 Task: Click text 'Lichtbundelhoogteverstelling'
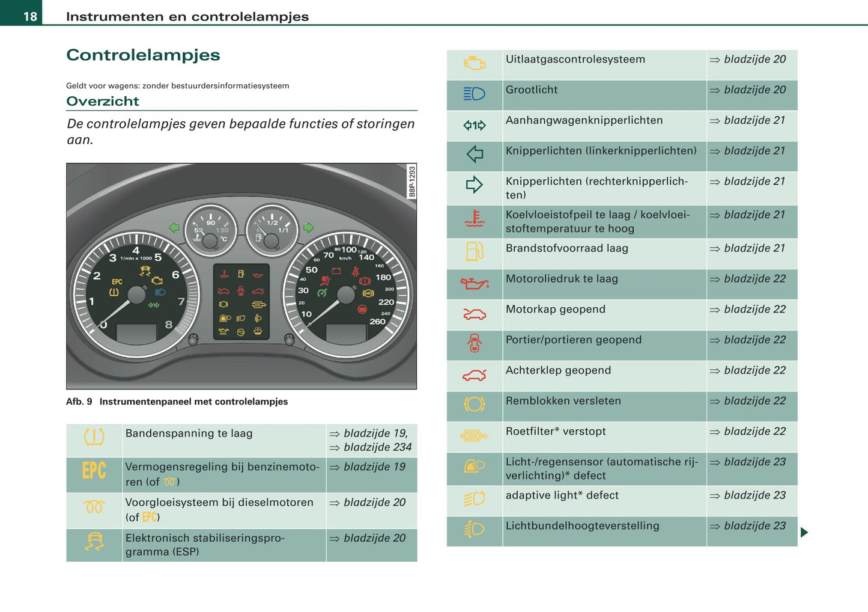point(583,526)
